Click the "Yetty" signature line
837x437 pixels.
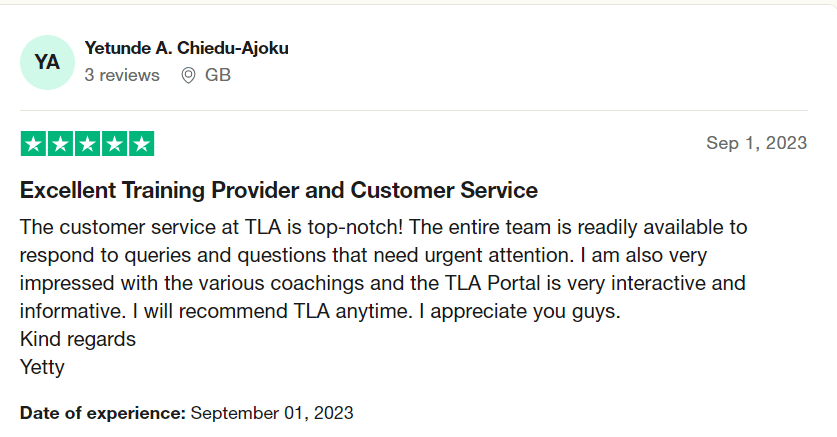click(42, 367)
